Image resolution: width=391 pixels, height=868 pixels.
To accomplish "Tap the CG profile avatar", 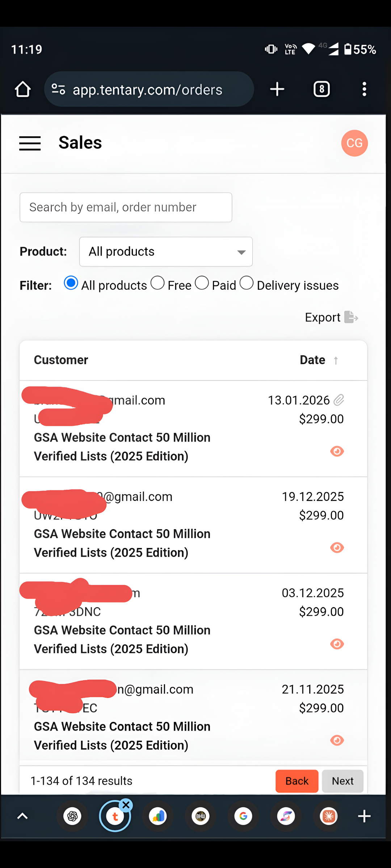I will [x=354, y=143].
